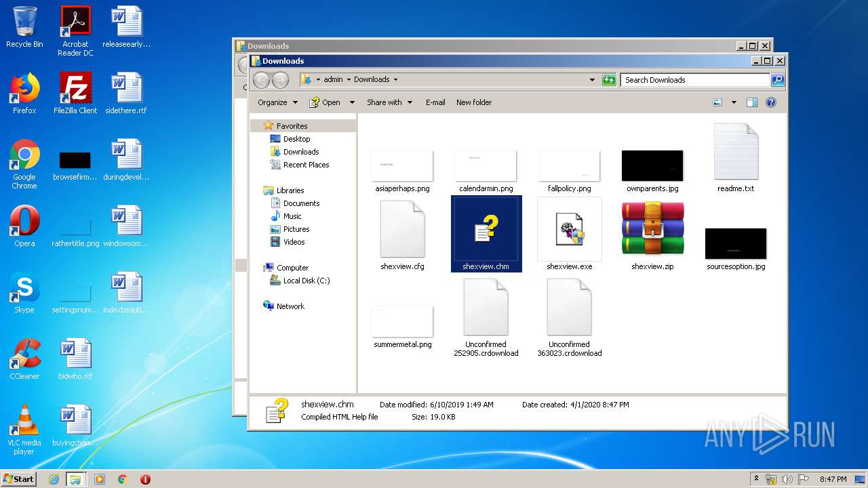Open Pictures library
Viewport: 868px width, 488px height.
pyautogui.click(x=296, y=229)
